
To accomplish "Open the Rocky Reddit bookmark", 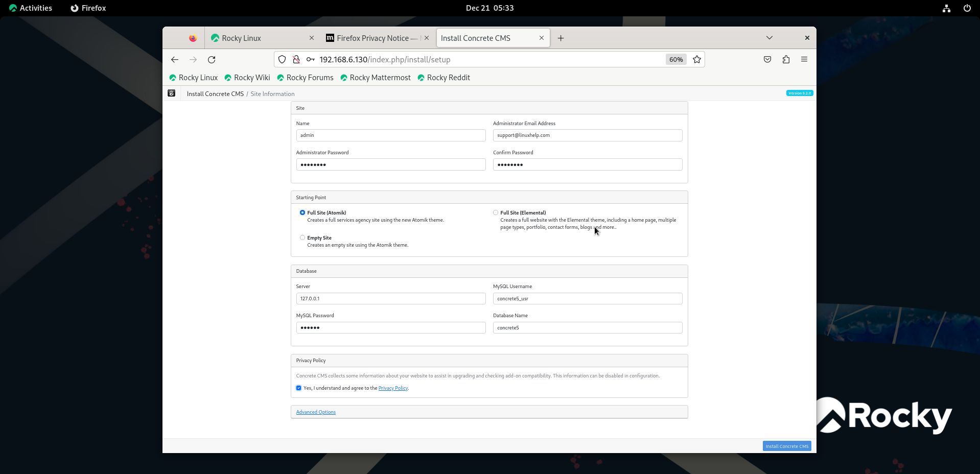I will click(444, 78).
